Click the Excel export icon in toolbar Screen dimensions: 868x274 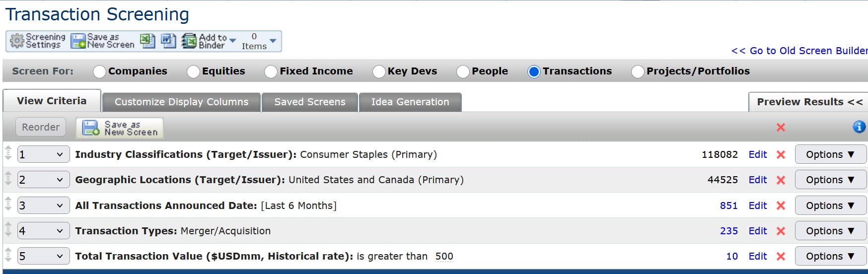click(147, 41)
